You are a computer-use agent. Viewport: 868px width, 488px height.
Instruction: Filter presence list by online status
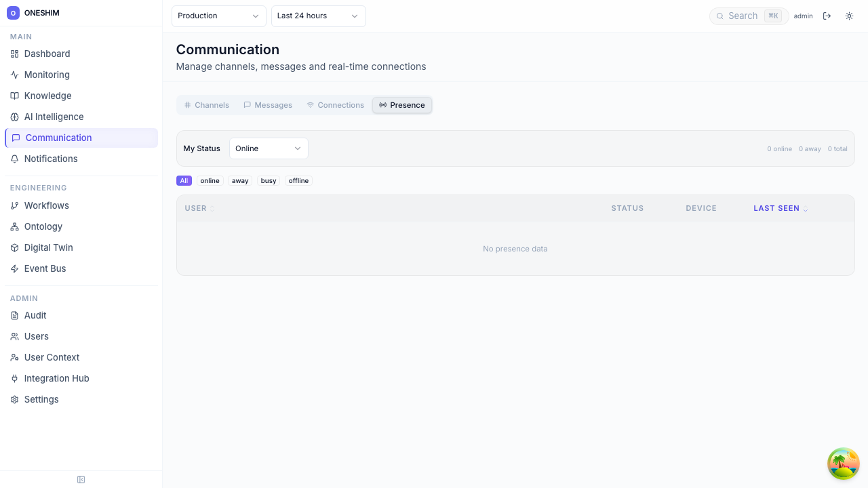coord(210,181)
